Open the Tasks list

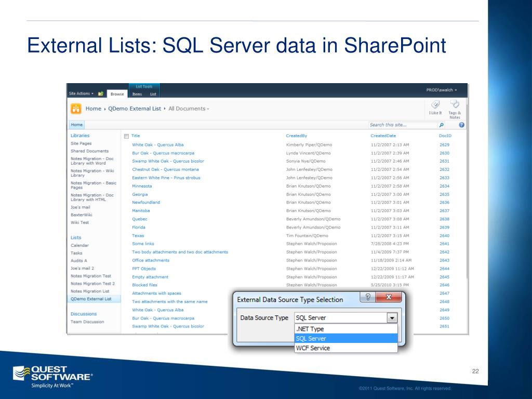76,253
